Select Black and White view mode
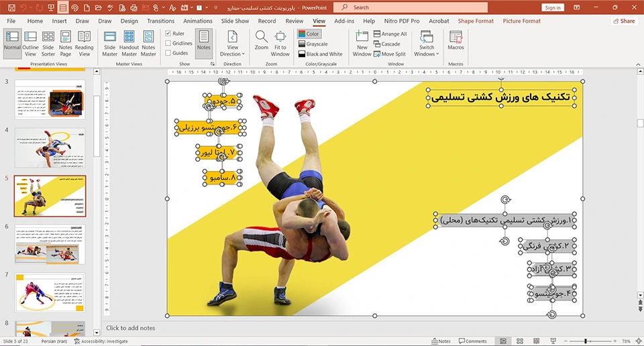Viewport: 644px width, 346px height. coord(321,54)
